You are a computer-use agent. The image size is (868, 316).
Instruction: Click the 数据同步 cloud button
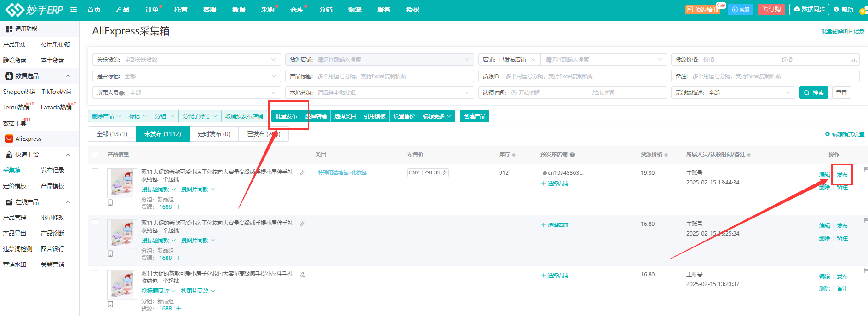(809, 9)
